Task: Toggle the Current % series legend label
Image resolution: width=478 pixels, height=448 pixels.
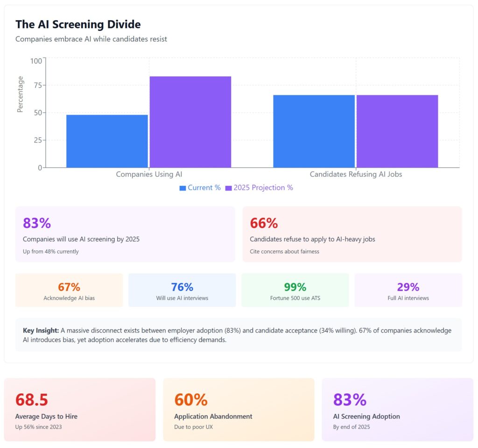Action: 204,188
